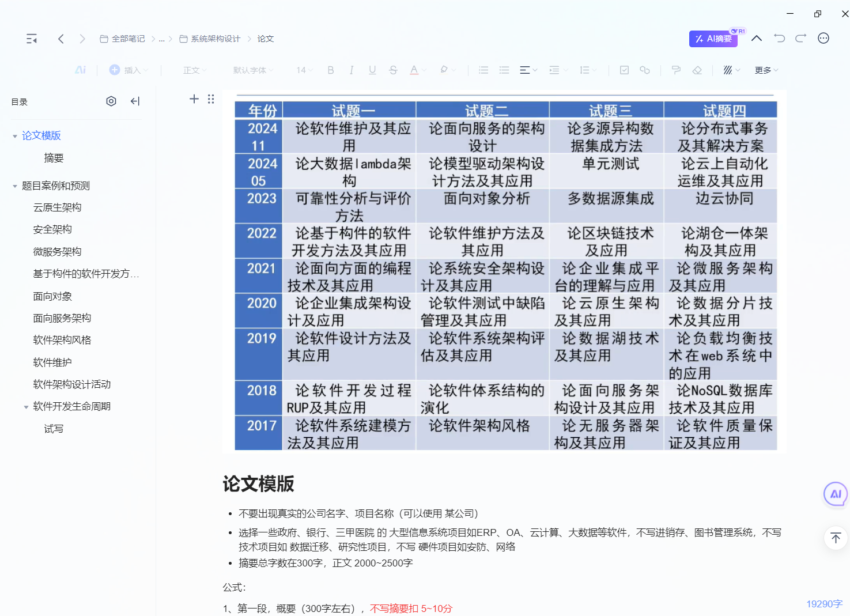Click the eraser clear-format icon
Screen dimensions: 850x616
coord(697,70)
